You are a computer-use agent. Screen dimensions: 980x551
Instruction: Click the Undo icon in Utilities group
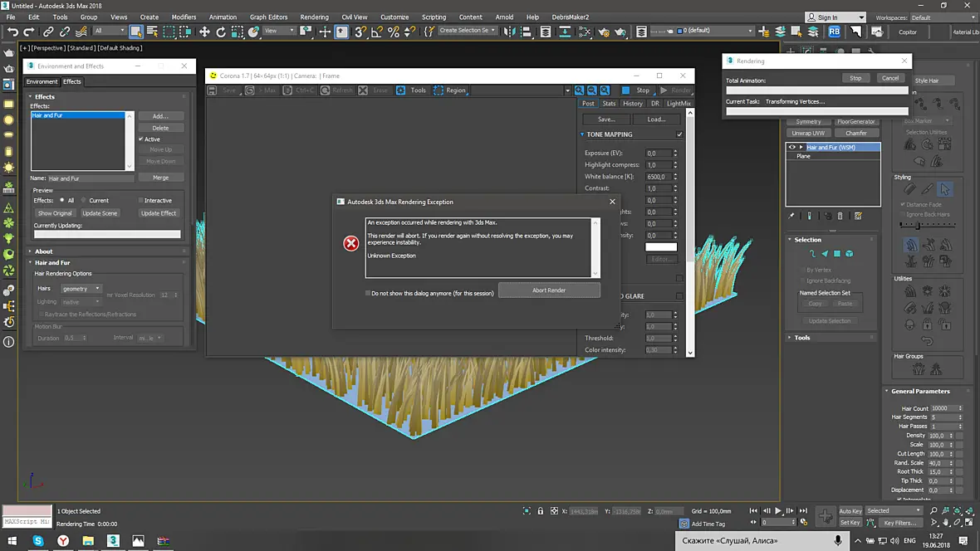[x=928, y=341]
